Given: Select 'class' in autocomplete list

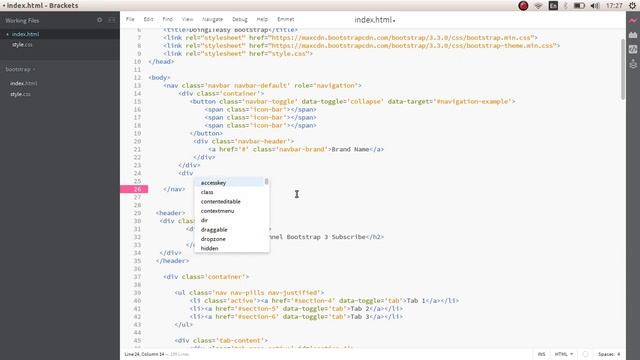Looking at the screenshot, I should click(x=229, y=192).
